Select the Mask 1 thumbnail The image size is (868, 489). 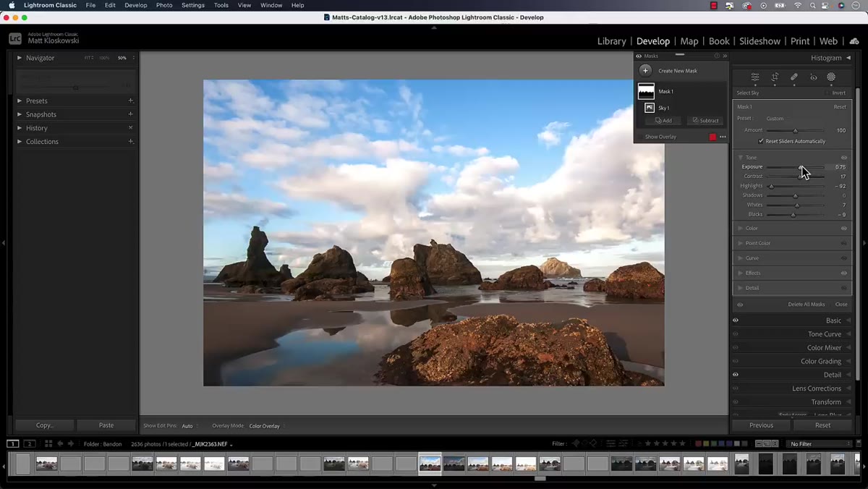click(x=646, y=91)
